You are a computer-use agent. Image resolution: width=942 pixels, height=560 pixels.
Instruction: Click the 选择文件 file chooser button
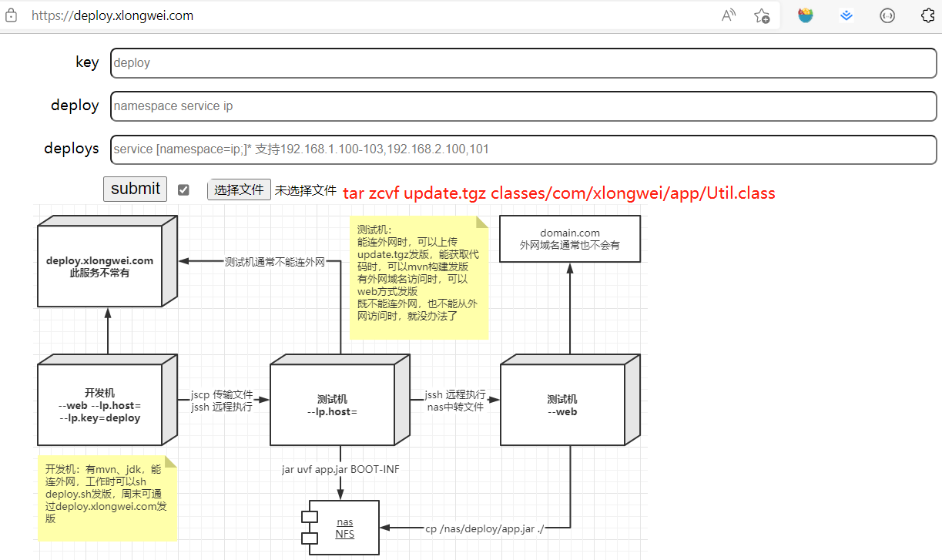pyautogui.click(x=239, y=189)
